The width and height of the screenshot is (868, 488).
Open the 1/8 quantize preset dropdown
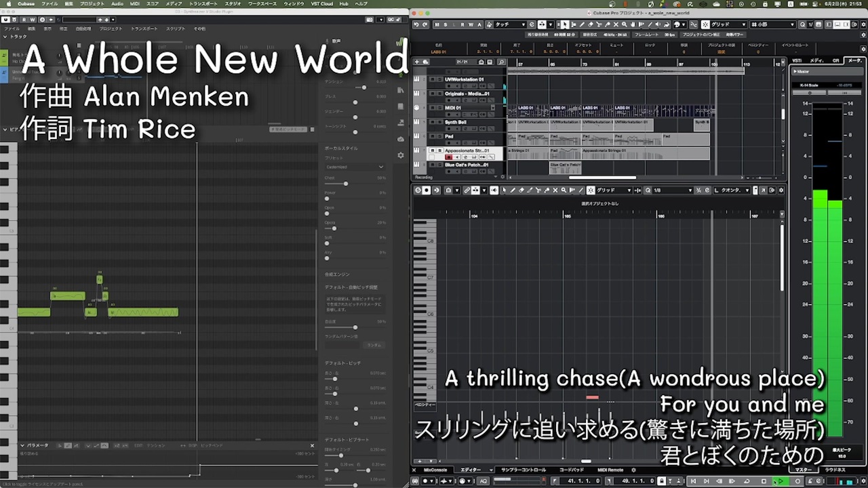[672, 190]
